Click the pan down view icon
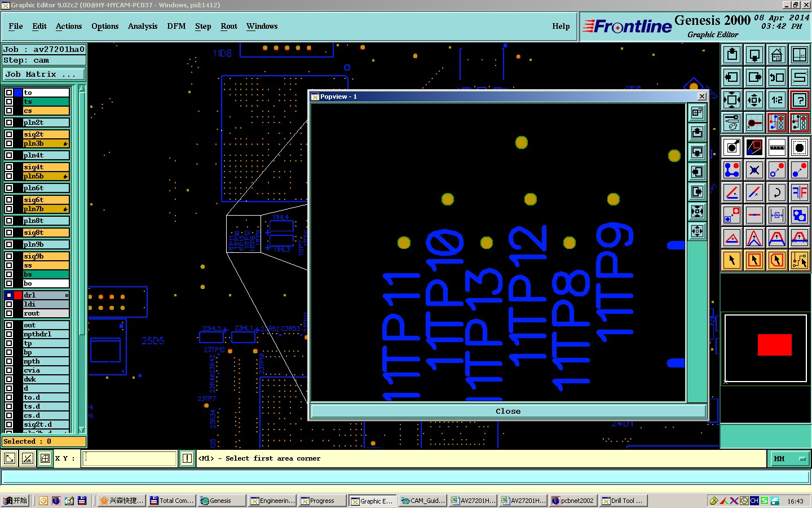This screenshot has height=508, width=812. (754, 55)
